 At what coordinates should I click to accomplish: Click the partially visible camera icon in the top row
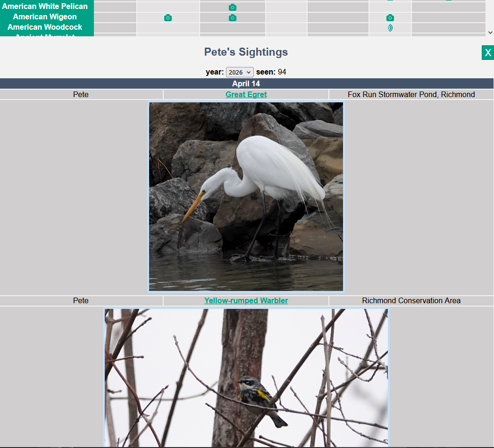(390, 1)
